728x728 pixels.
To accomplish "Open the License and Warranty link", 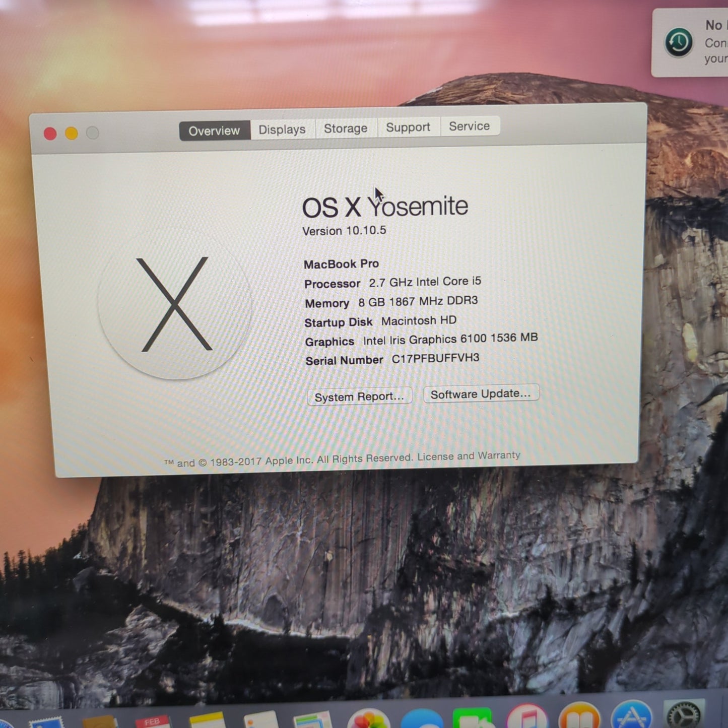I will [x=469, y=456].
